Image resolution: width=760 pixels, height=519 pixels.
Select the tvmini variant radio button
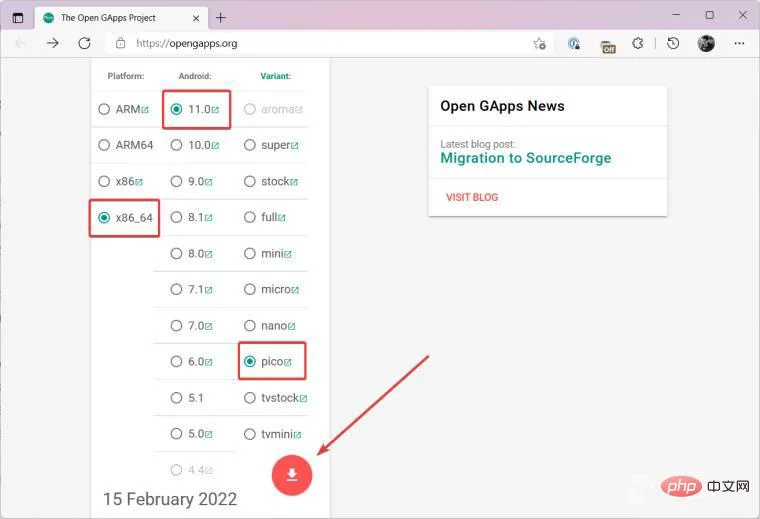[x=250, y=434]
